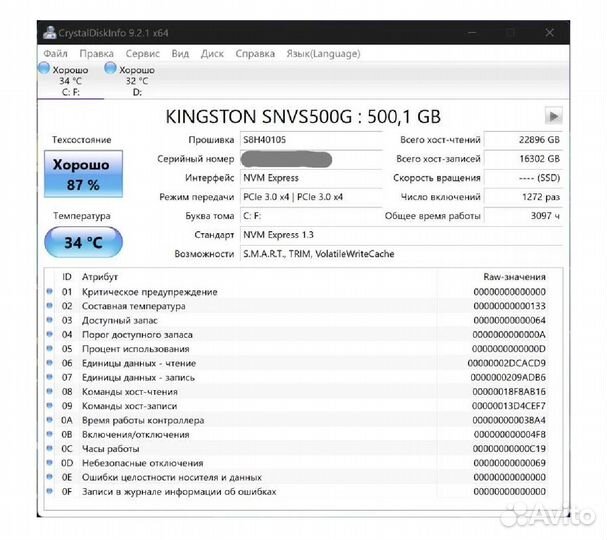
Task: Open the Вид menu
Action: (x=180, y=53)
